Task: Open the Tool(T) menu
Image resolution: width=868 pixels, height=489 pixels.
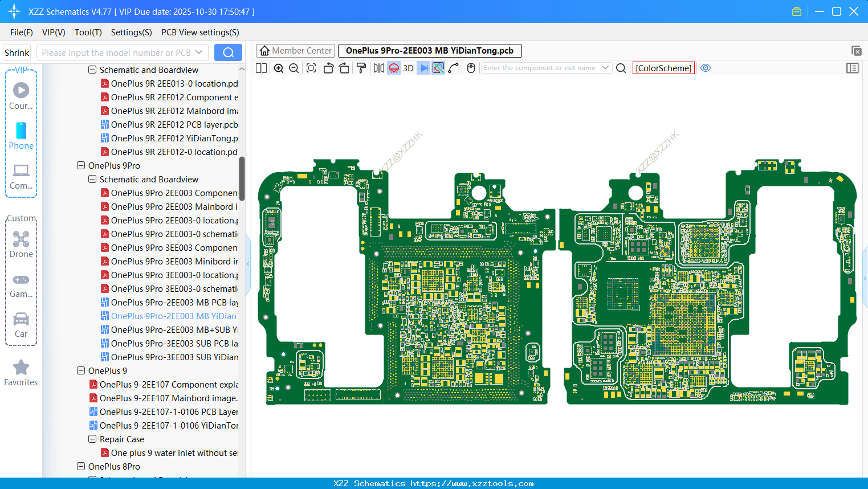Action: 88,32
